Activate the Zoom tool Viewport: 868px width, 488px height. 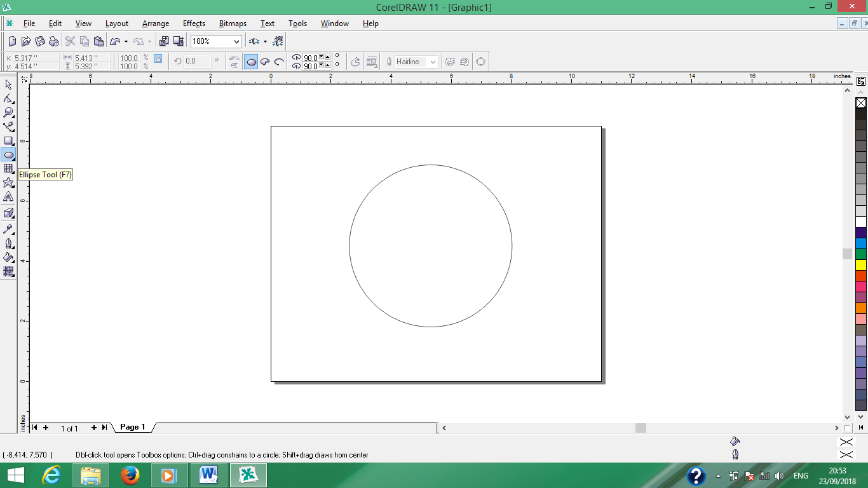coord(9,112)
